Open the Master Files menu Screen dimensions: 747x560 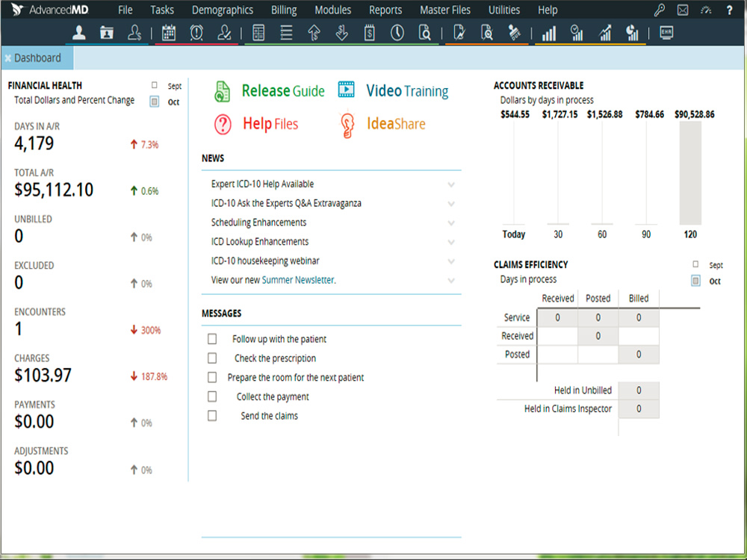[445, 10]
